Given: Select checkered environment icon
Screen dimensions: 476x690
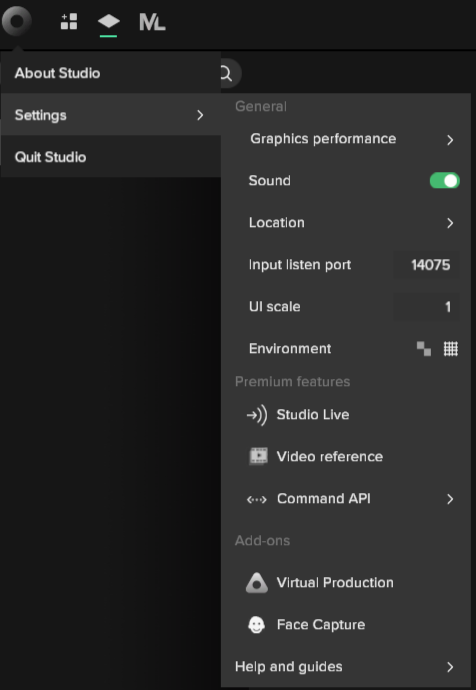Looking at the screenshot, I should pyautogui.click(x=424, y=349).
